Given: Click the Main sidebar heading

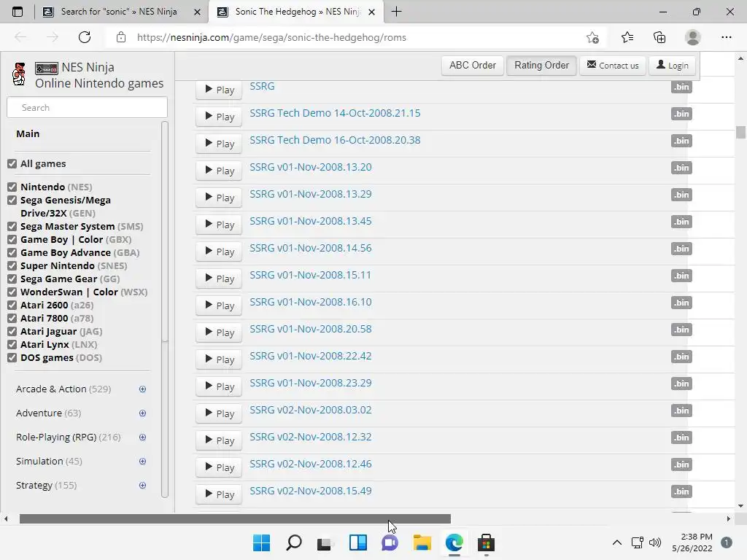Looking at the screenshot, I should tap(28, 134).
